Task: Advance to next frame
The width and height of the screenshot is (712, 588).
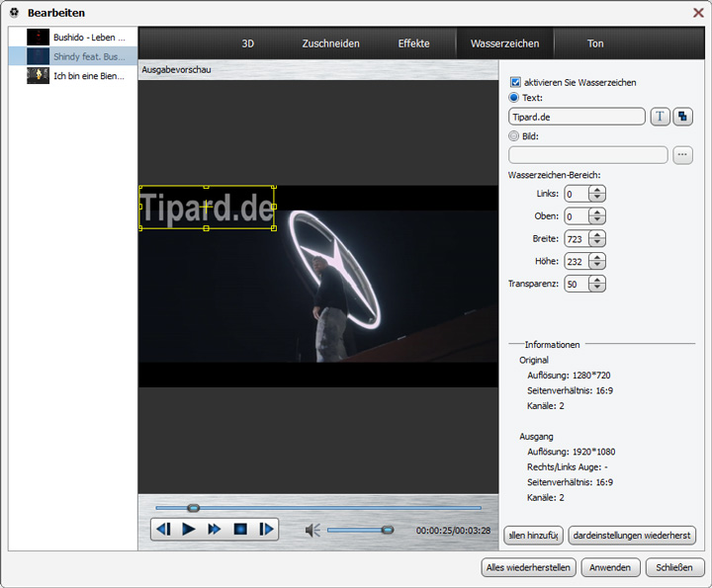Action: click(x=266, y=529)
